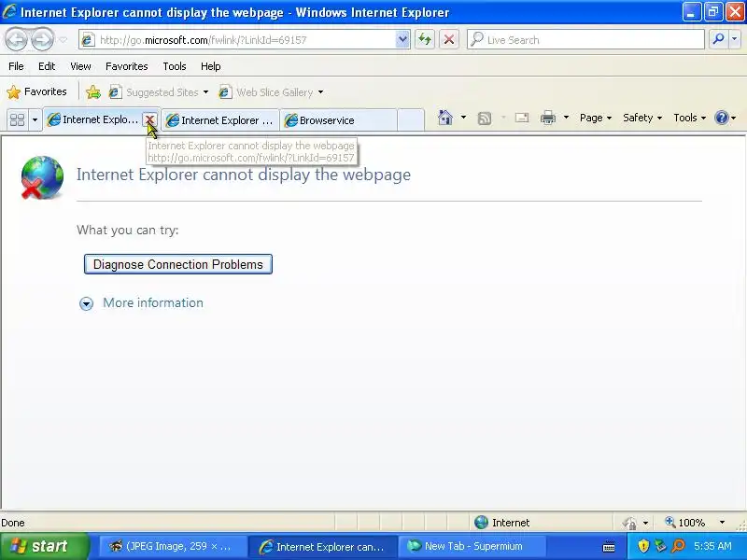This screenshot has width=747, height=560.
Task: Open the Home button dropdown arrow
Action: point(463,118)
